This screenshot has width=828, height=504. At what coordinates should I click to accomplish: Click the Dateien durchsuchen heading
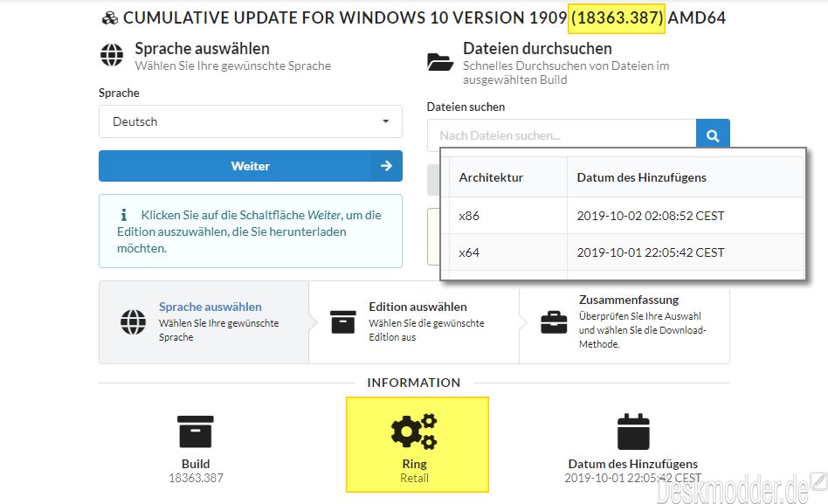[537, 49]
